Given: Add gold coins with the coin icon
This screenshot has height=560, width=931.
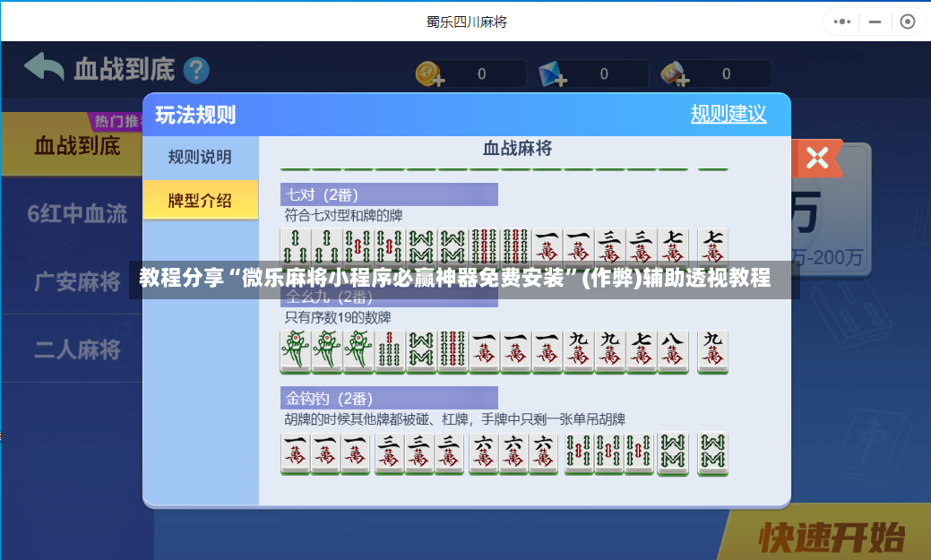Looking at the screenshot, I should [x=429, y=73].
